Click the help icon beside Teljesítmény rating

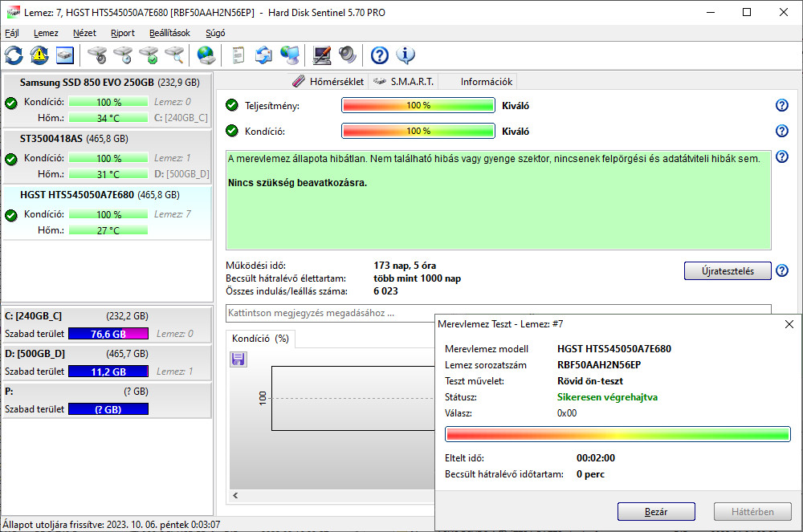[x=782, y=105]
